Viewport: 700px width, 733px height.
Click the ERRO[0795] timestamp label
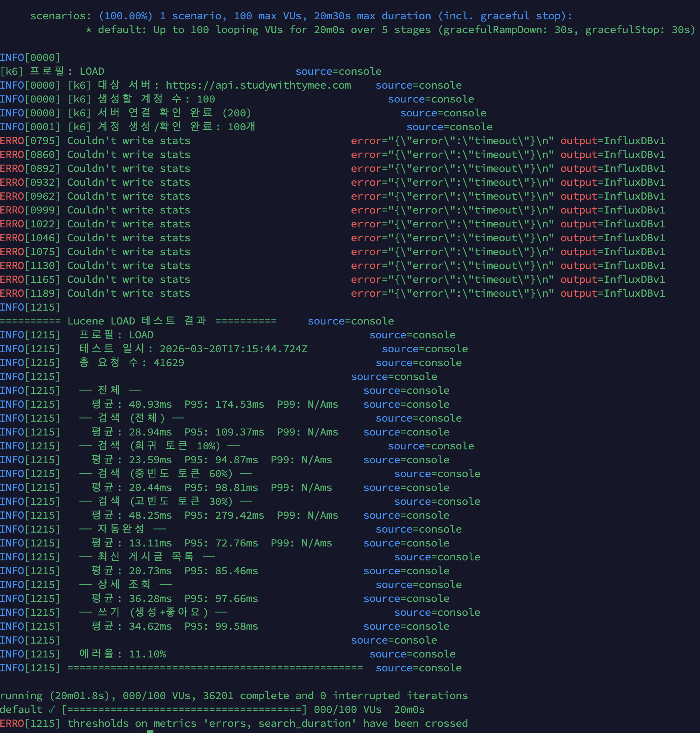point(30,141)
